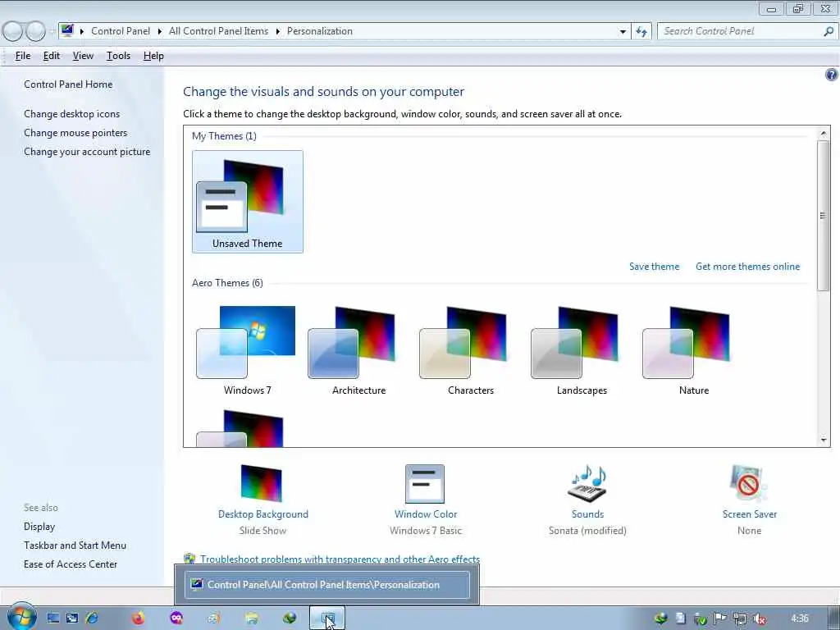Click the Forward navigation button

[x=35, y=32]
